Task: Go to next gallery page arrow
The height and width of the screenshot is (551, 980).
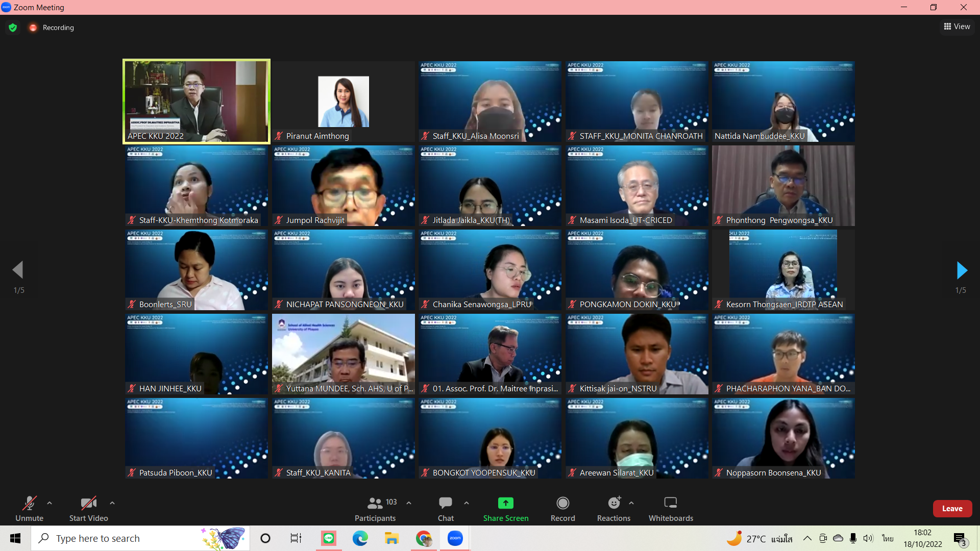Action: tap(961, 270)
